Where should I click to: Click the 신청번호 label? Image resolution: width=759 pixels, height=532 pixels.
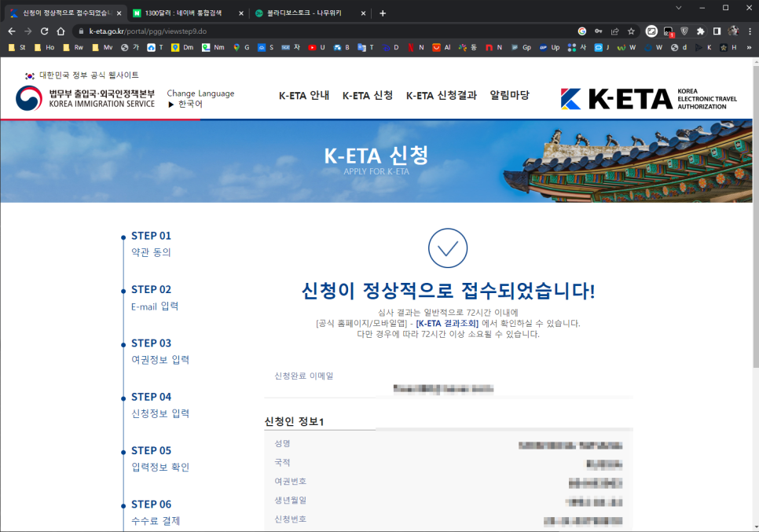click(291, 519)
